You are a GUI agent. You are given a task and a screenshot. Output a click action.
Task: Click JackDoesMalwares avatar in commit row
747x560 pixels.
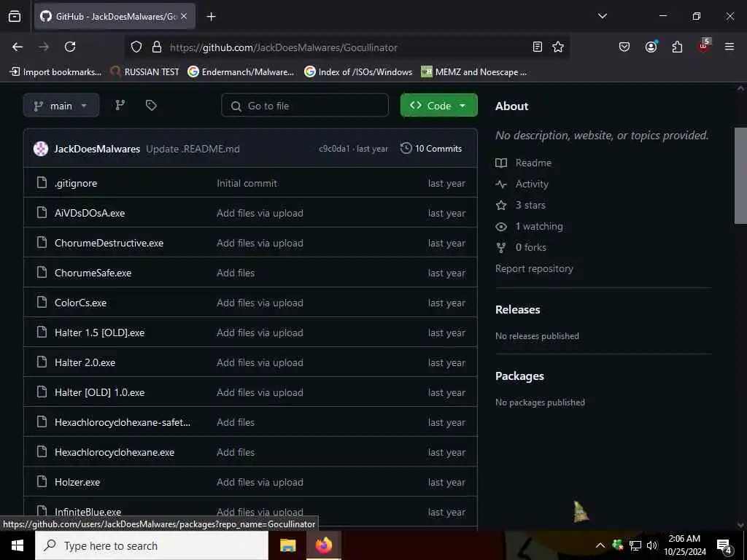pyautogui.click(x=41, y=149)
